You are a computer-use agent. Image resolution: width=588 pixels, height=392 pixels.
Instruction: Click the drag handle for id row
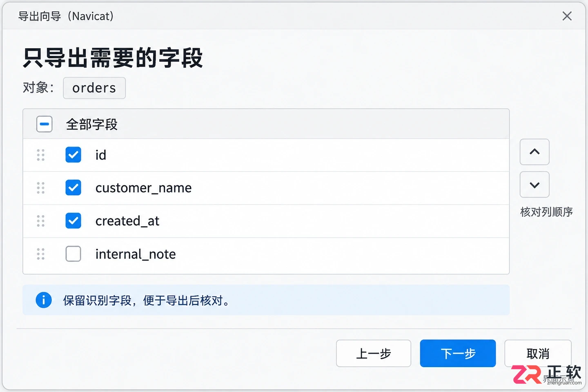(41, 155)
